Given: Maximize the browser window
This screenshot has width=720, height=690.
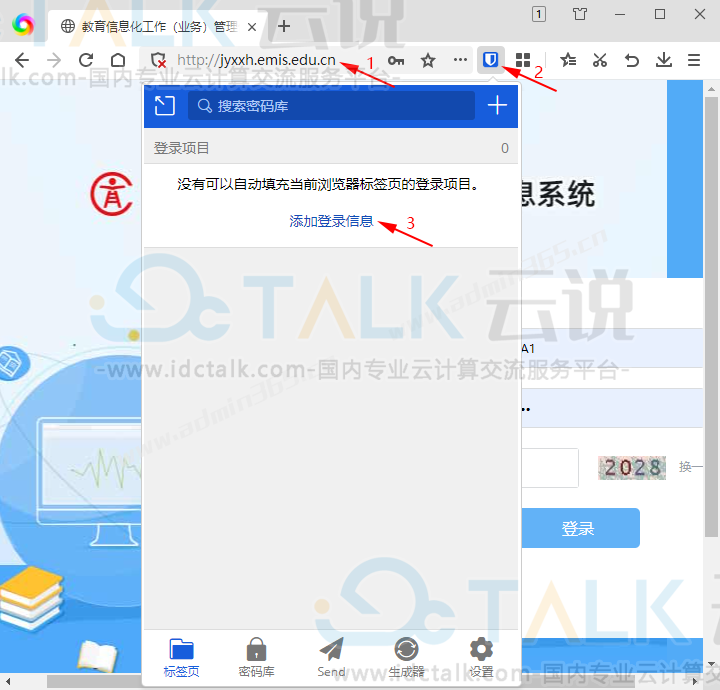Looking at the screenshot, I should [660, 14].
